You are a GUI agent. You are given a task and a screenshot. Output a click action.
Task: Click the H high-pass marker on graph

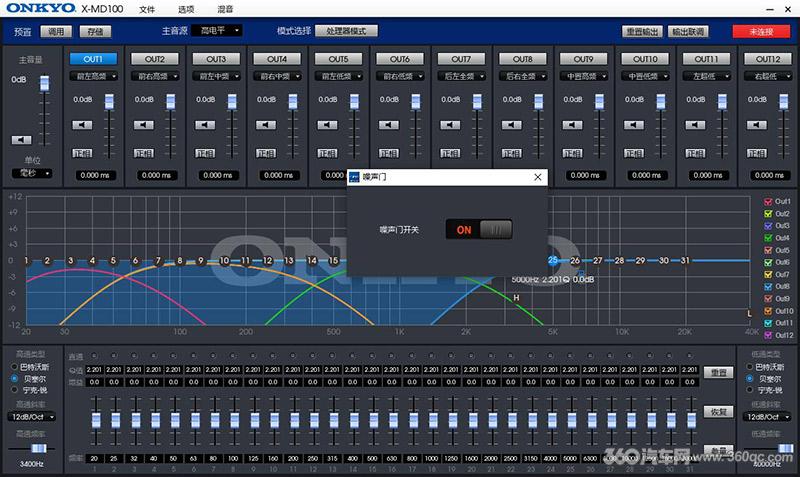point(516,297)
